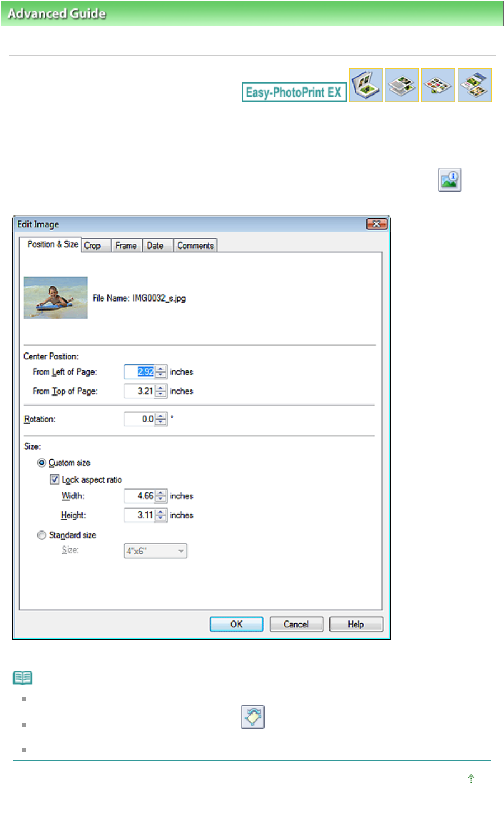
Task: Click the Album icon in header
Action: click(366, 85)
